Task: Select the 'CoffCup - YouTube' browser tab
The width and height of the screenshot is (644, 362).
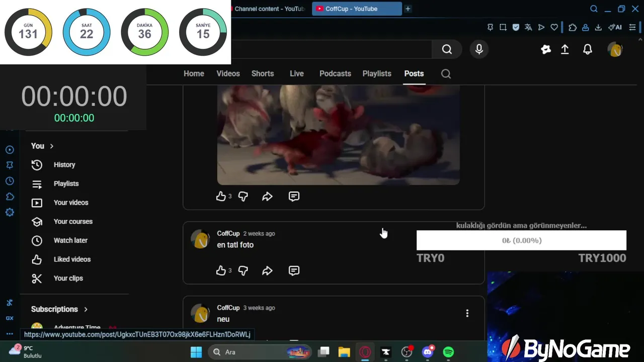Action: pyautogui.click(x=356, y=9)
